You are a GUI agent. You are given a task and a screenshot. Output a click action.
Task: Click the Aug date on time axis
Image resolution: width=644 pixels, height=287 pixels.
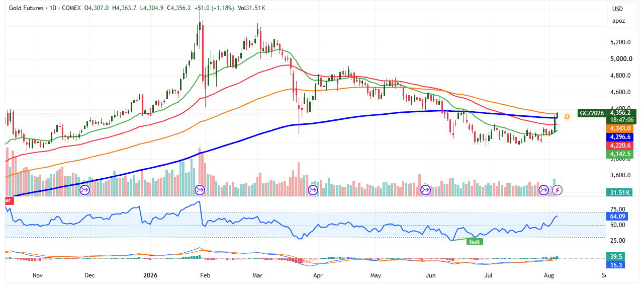(x=548, y=275)
